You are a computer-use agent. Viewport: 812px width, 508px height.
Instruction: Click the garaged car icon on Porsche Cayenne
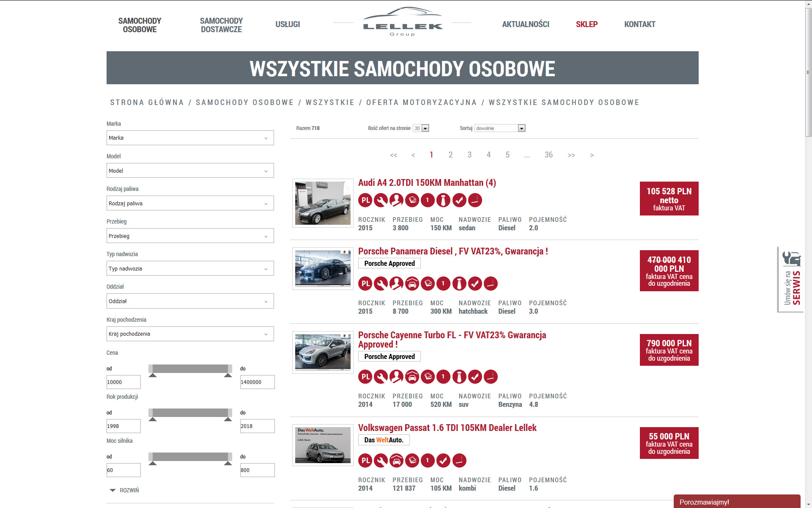[x=412, y=377]
